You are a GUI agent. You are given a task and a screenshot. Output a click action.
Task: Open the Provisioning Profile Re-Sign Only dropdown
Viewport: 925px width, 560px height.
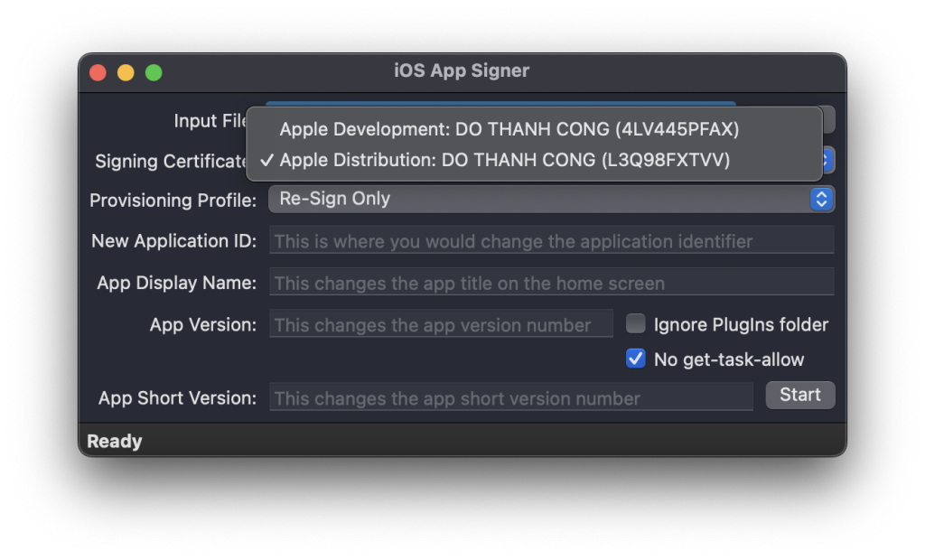[551, 200]
